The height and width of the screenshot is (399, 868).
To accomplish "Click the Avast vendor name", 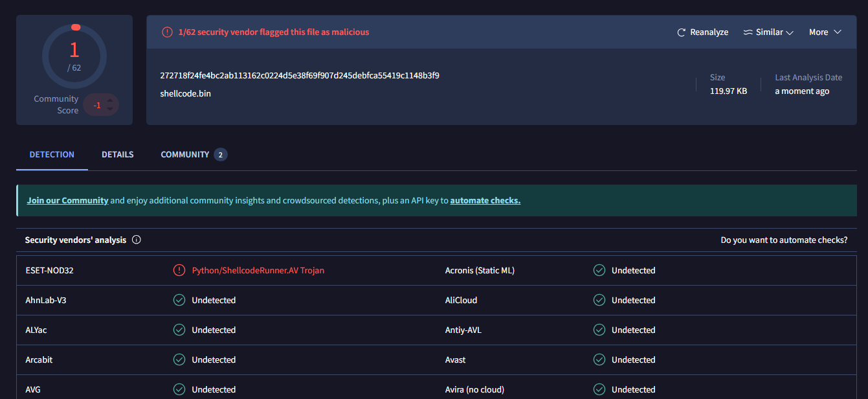I will 455,360.
